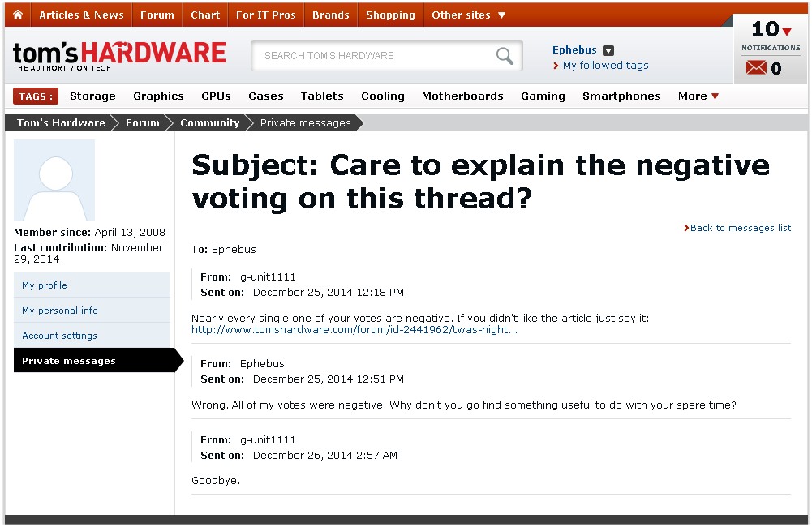This screenshot has height=527, width=812.
Task: Open For IT Pros menu
Action: 265,15
